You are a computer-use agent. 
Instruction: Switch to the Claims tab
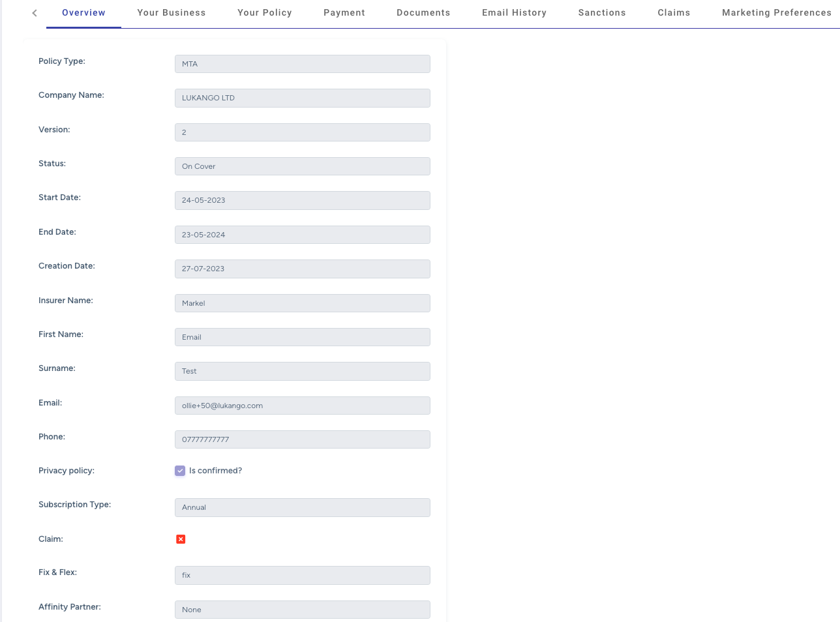click(x=674, y=12)
